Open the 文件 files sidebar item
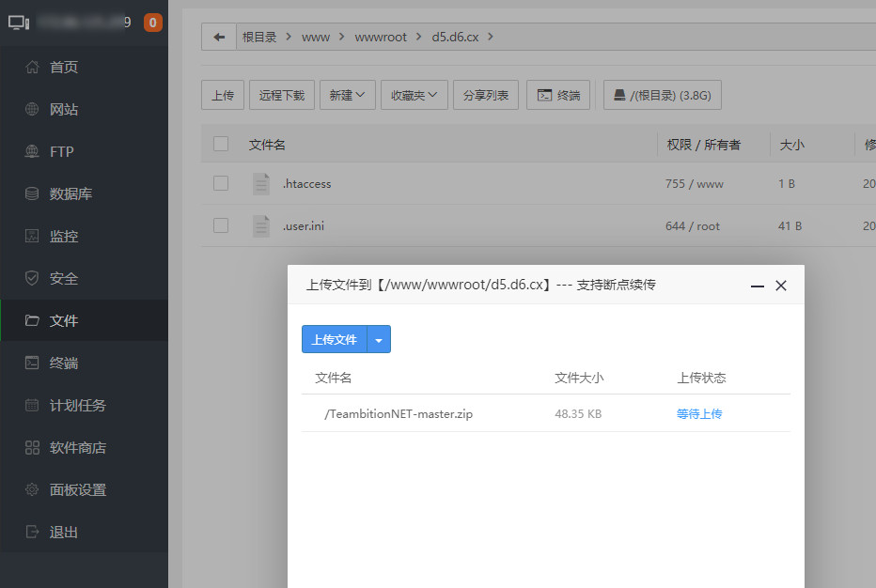This screenshot has width=876, height=588. pyautogui.click(x=84, y=320)
